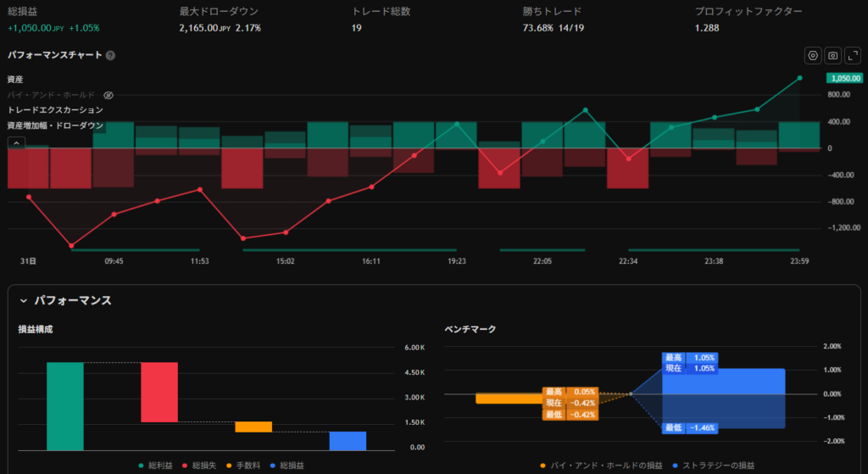Toggle the 資産 series in legend

pyautogui.click(x=15, y=79)
